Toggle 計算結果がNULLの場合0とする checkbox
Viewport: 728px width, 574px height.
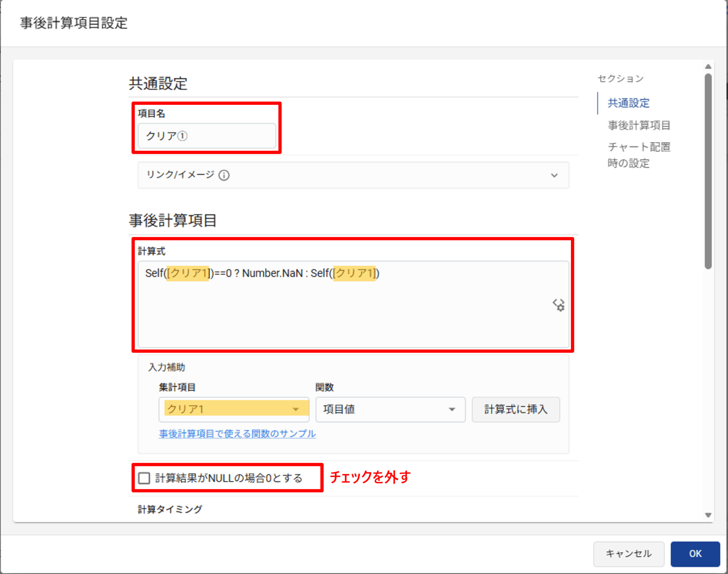144,478
